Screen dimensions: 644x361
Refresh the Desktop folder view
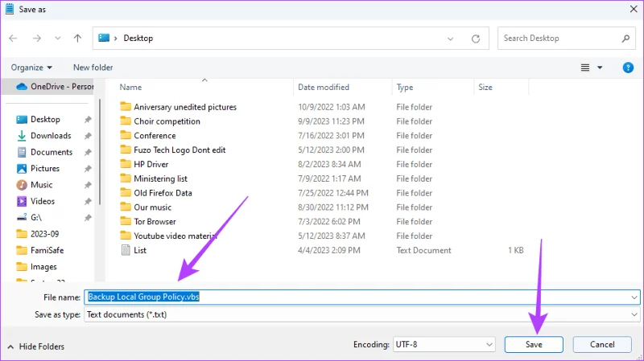pyautogui.click(x=476, y=39)
